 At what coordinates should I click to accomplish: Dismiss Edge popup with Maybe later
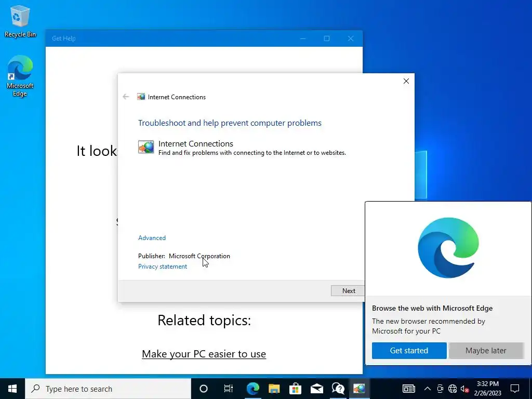(x=486, y=351)
